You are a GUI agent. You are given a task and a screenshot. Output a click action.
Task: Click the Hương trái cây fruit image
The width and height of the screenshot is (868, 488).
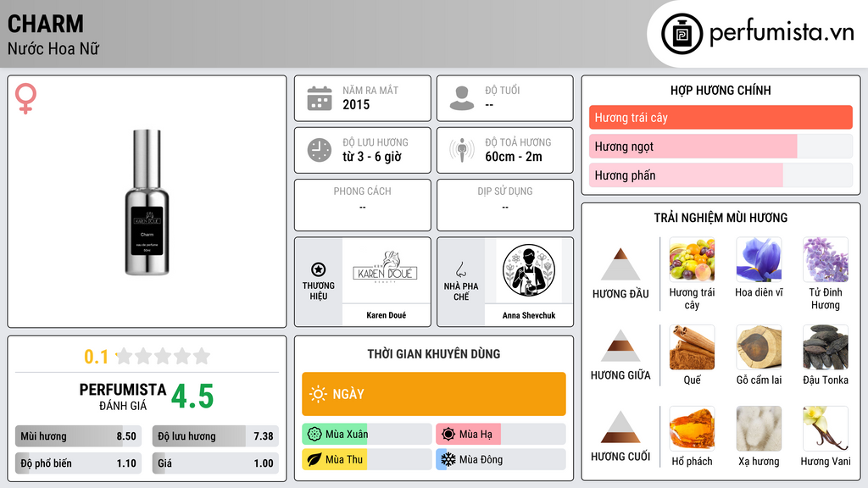(692, 259)
